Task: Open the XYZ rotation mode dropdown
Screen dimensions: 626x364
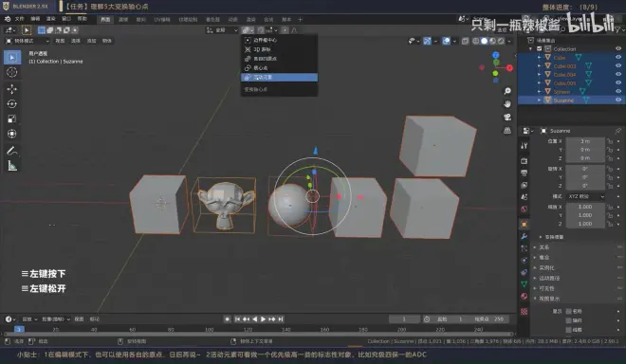Action: [x=586, y=196]
